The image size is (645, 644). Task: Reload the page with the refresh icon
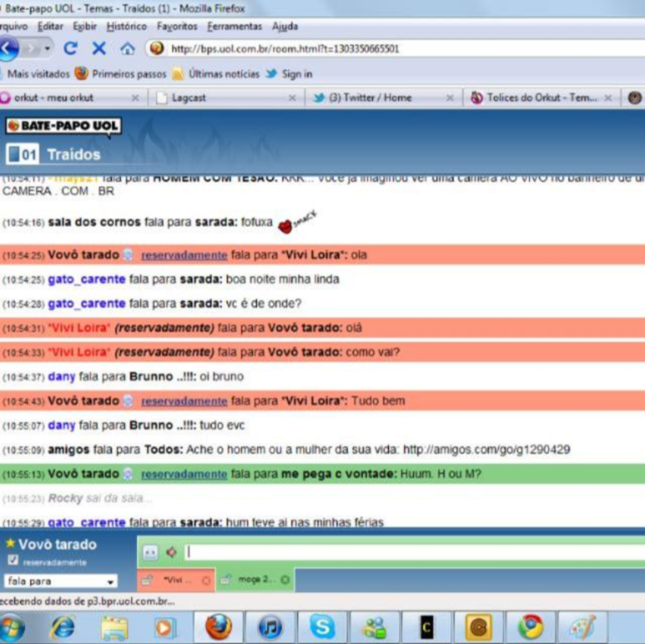(71, 49)
